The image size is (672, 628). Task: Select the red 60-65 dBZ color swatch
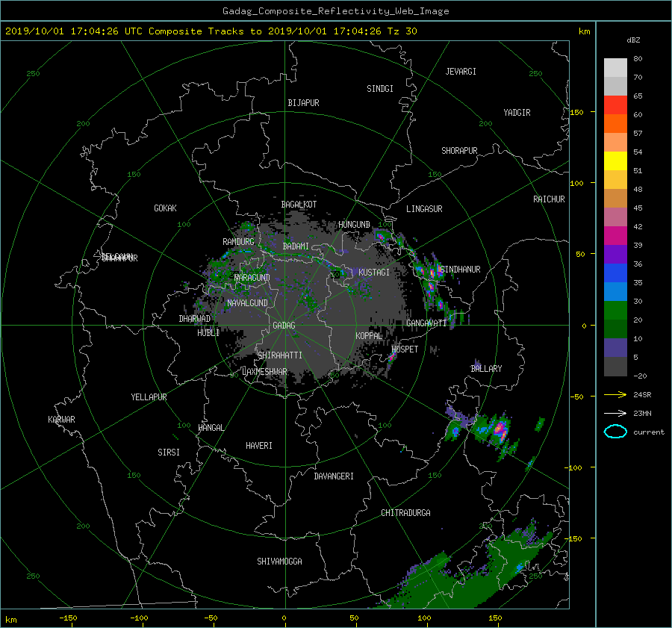point(615,105)
